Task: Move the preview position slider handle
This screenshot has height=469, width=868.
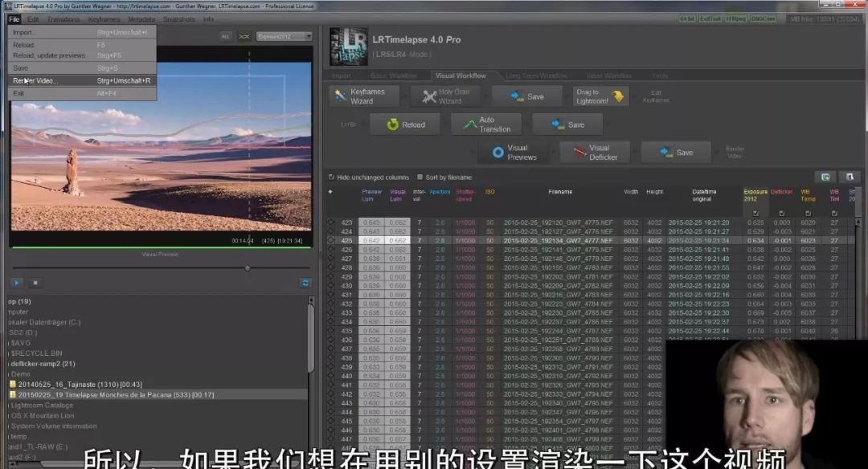Action: pos(248,268)
